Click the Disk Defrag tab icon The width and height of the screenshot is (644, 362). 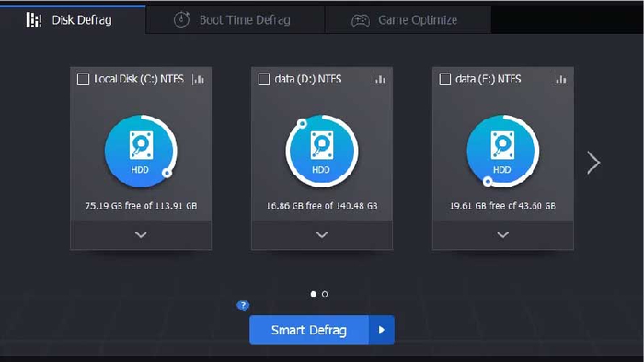click(34, 19)
